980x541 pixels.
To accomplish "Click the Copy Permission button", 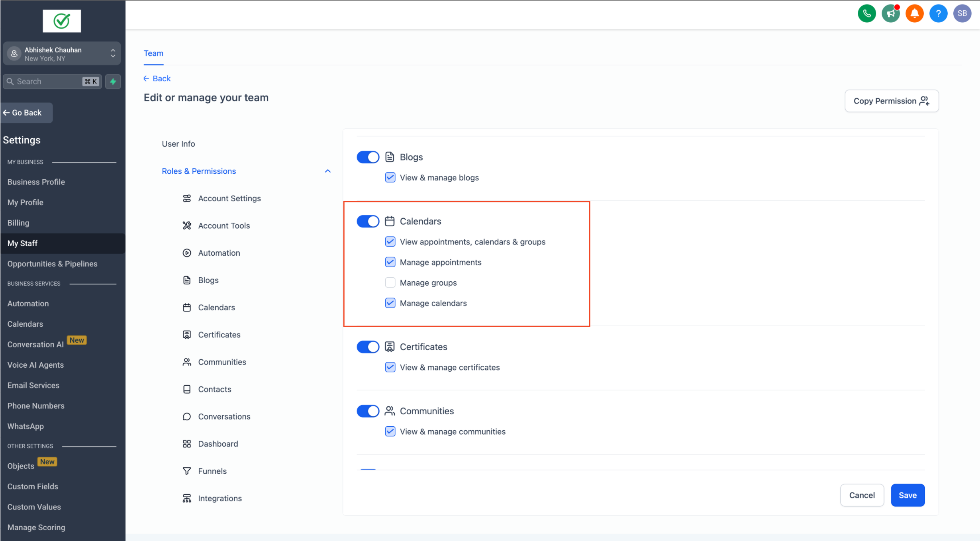I will click(892, 101).
